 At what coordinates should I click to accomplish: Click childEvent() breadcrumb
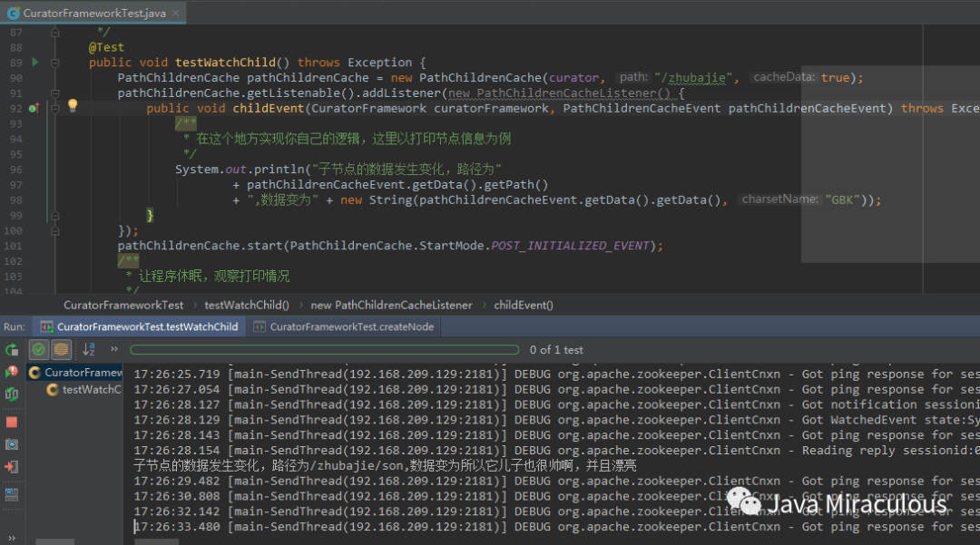[x=524, y=306]
